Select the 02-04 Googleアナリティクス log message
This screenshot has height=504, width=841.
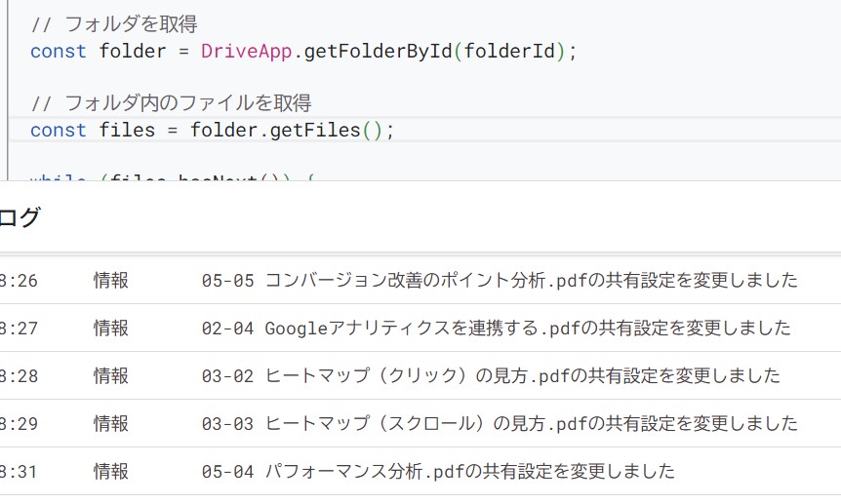(x=496, y=329)
